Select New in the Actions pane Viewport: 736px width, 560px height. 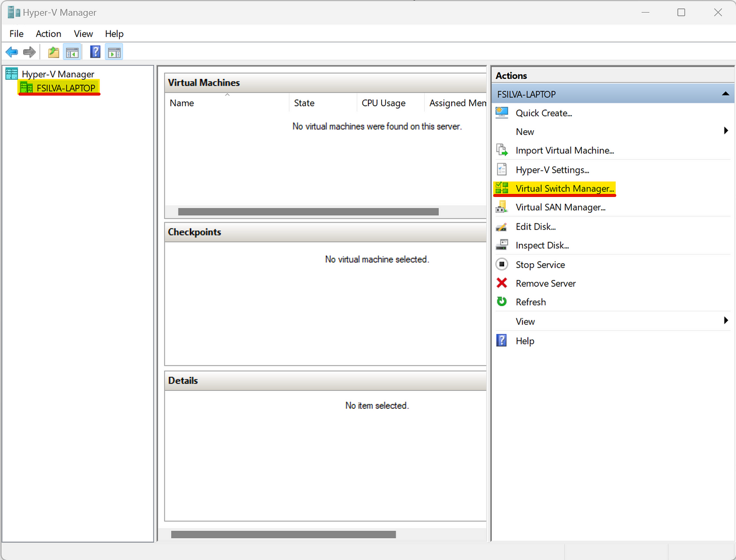tap(525, 132)
